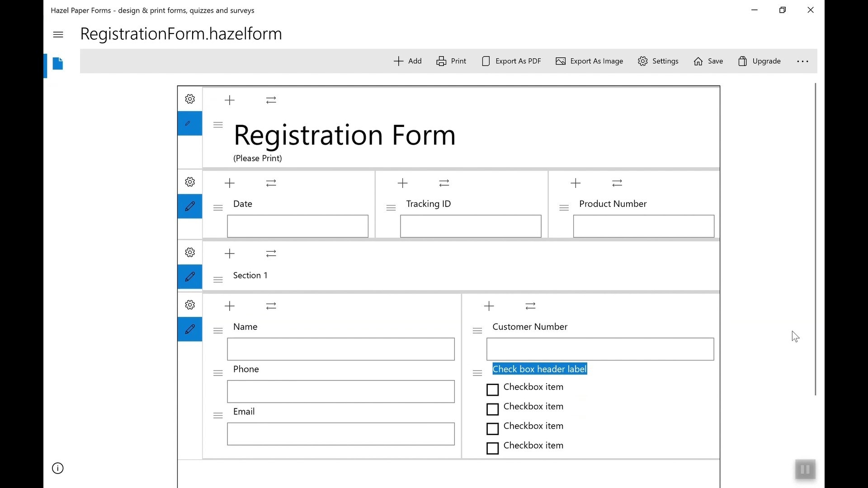Screen dimensions: 868x488
Task: Click inside the Email input field
Action: click(340, 434)
